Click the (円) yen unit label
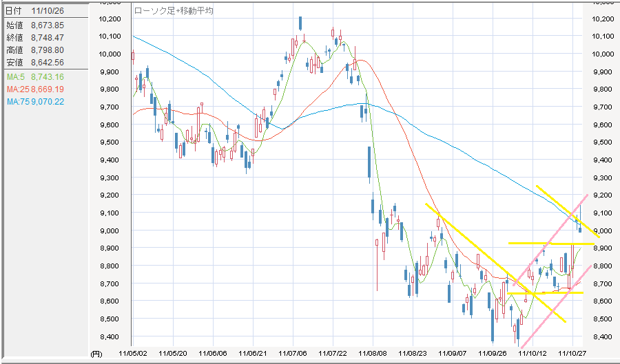Screen dimensions: 620x364 coord(97,353)
